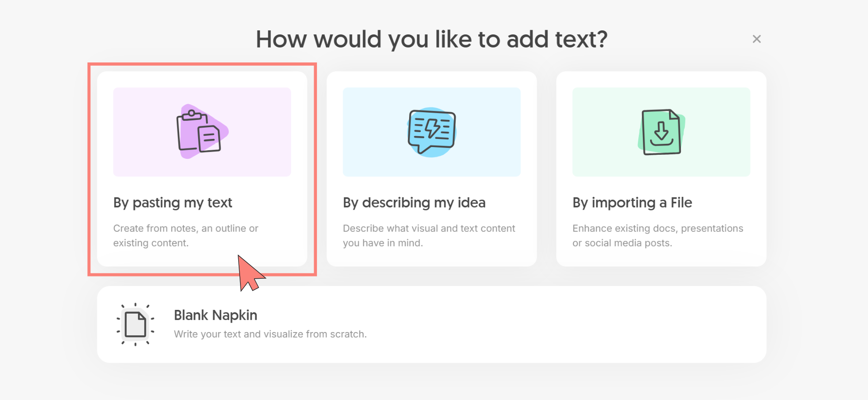Select the "By pasting my text" title
This screenshot has height=400, width=868.
coord(173,203)
